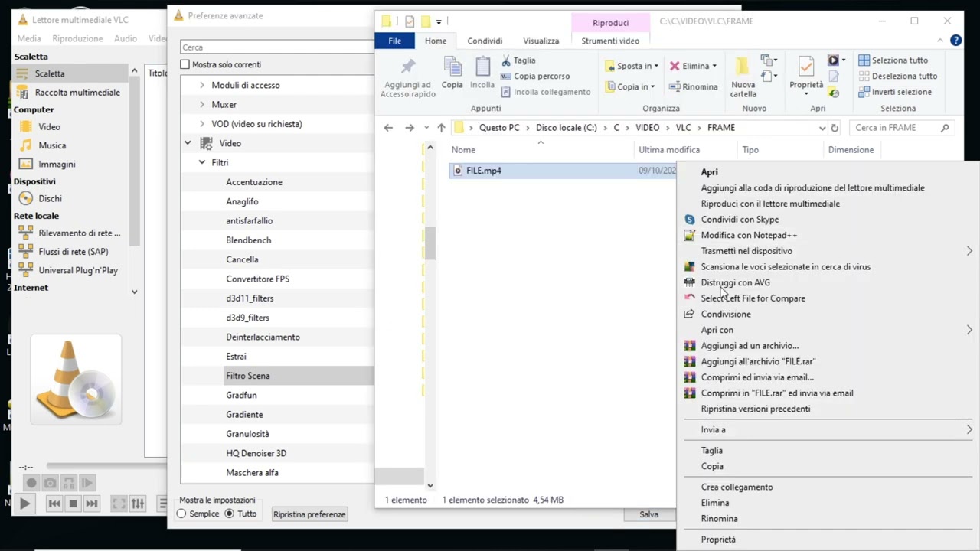The image size is (980, 551).
Task: Enable 'Mostra solo correnti' checkbox
Action: click(x=185, y=64)
